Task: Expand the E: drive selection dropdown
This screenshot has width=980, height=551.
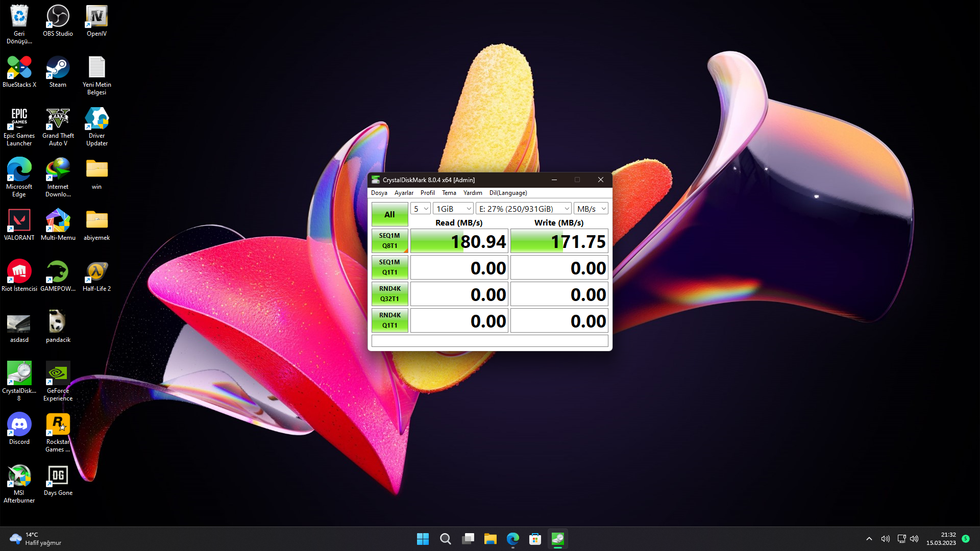Action: coord(524,209)
